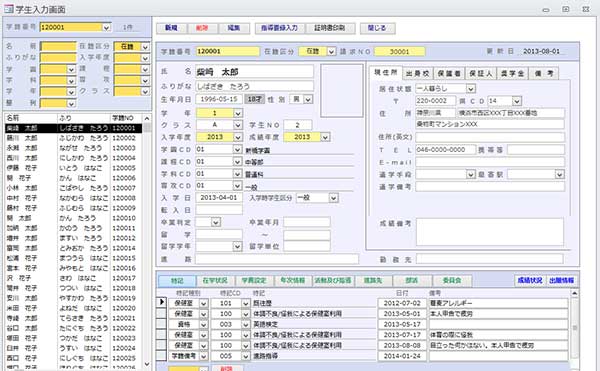
Task: Click the 閉じる (close) button
Action: point(377,28)
